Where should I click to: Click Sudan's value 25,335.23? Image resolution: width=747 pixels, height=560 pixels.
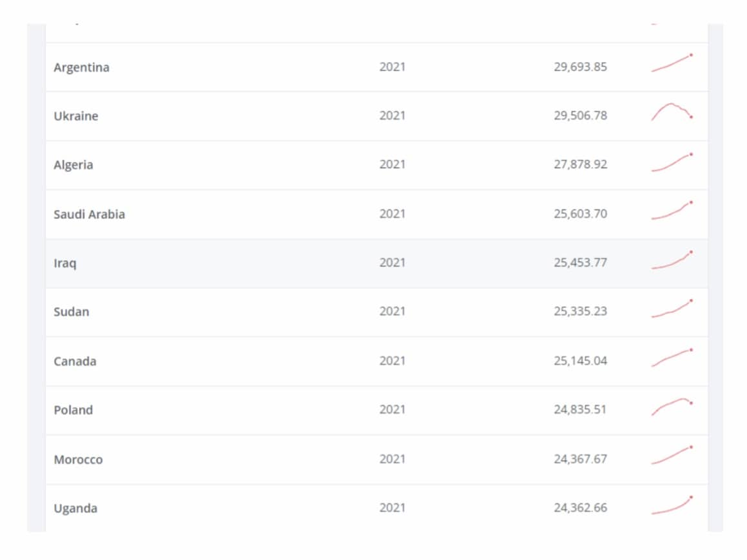coord(580,311)
